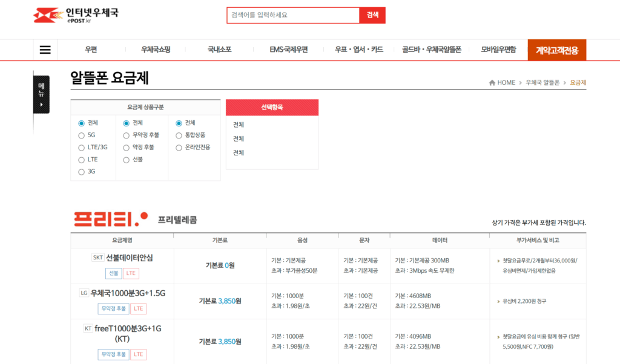Click the 프리티 telecom logo
The height and width of the screenshot is (364, 620).
point(111,219)
